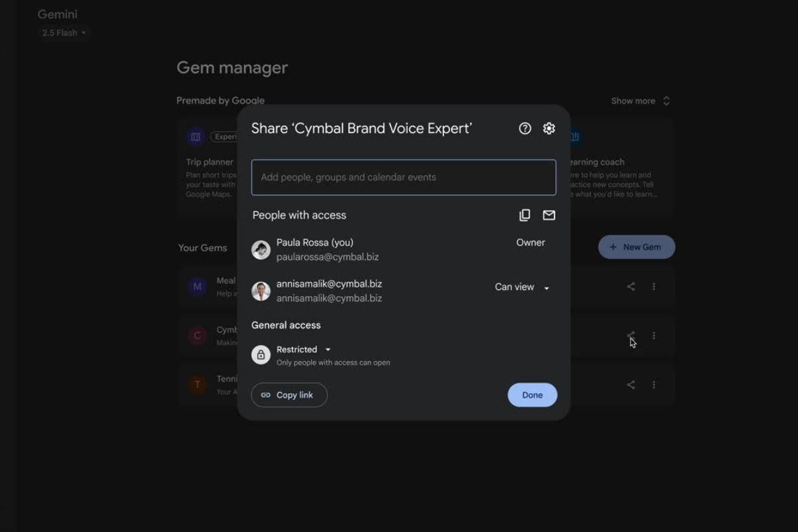Click the Share 'Cymbal Brand Voice Expert' dialog title
Image resolution: width=798 pixels, height=532 pixels.
tap(362, 128)
